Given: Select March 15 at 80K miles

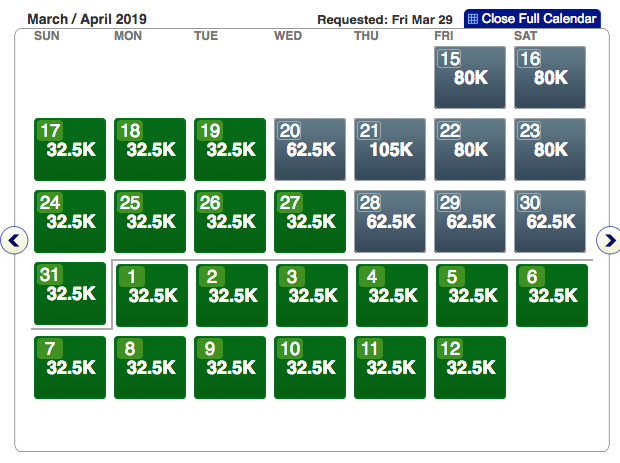Looking at the screenshot, I should [x=470, y=77].
